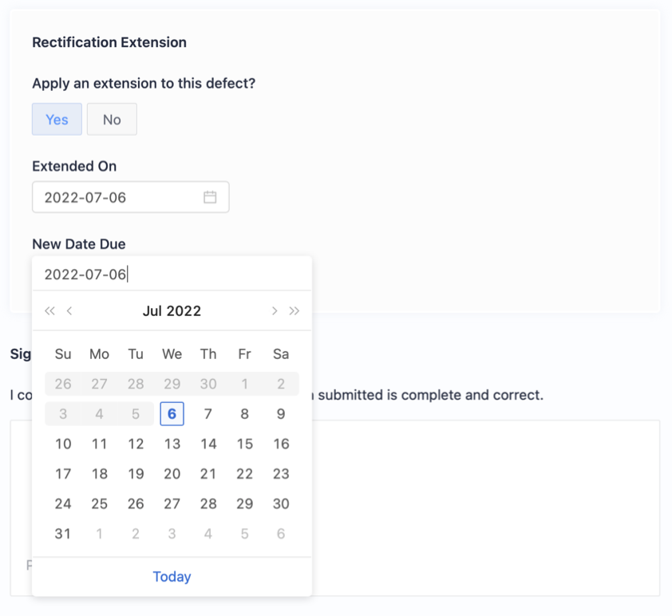This screenshot has height=616, width=672.
Task: Pick July 9 on Saturday column
Action: coord(281,414)
